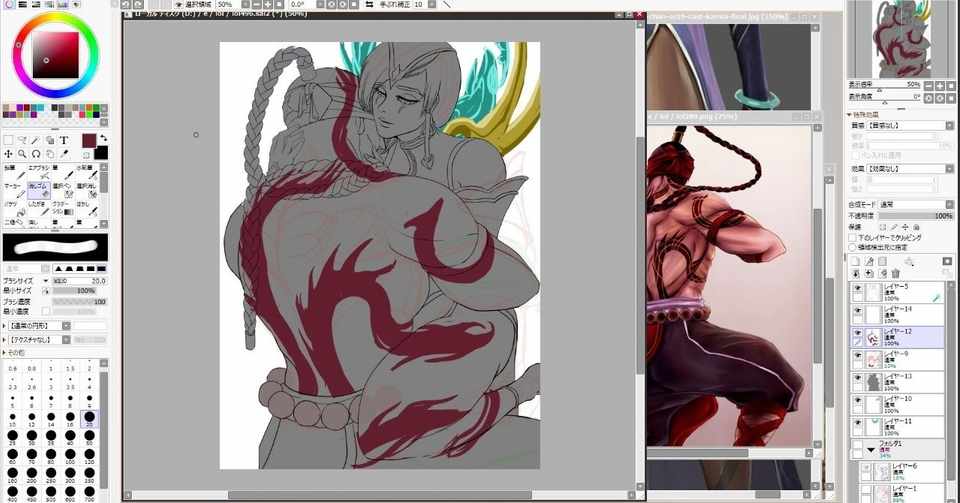Select the rectangular selection tool
The image size is (960, 503).
click(9, 140)
